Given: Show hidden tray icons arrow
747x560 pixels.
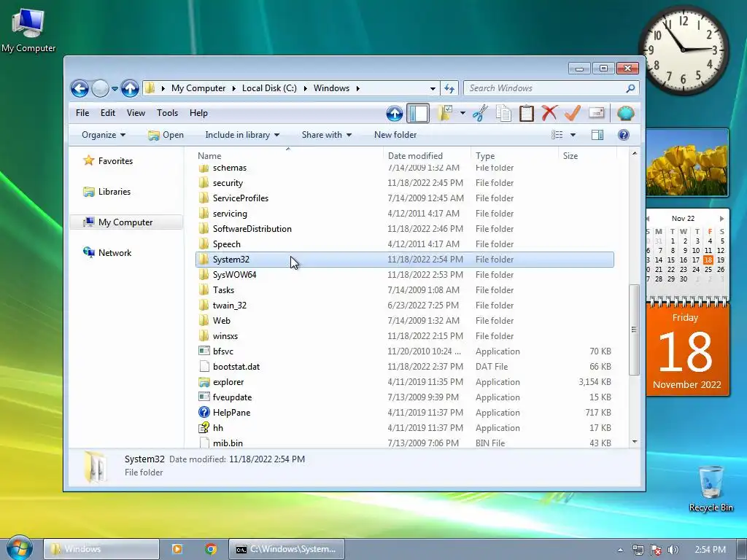Looking at the screenshot, I should pyautogui.click(x=620, y=550).
